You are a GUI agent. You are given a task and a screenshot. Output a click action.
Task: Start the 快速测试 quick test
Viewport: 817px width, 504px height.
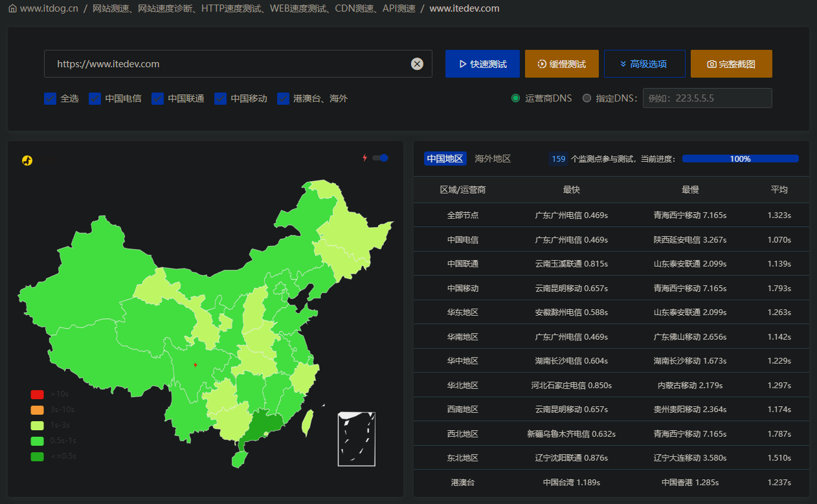482,64
